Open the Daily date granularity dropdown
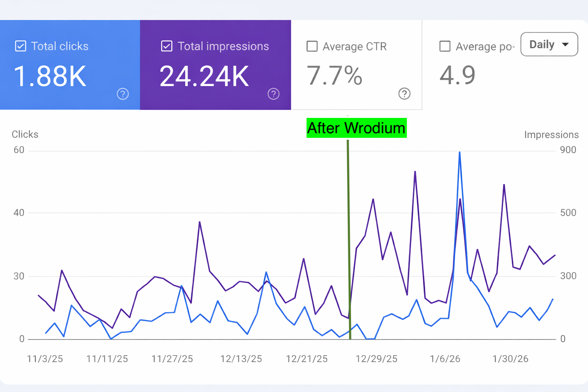588x392 pixels. point(549,44)
